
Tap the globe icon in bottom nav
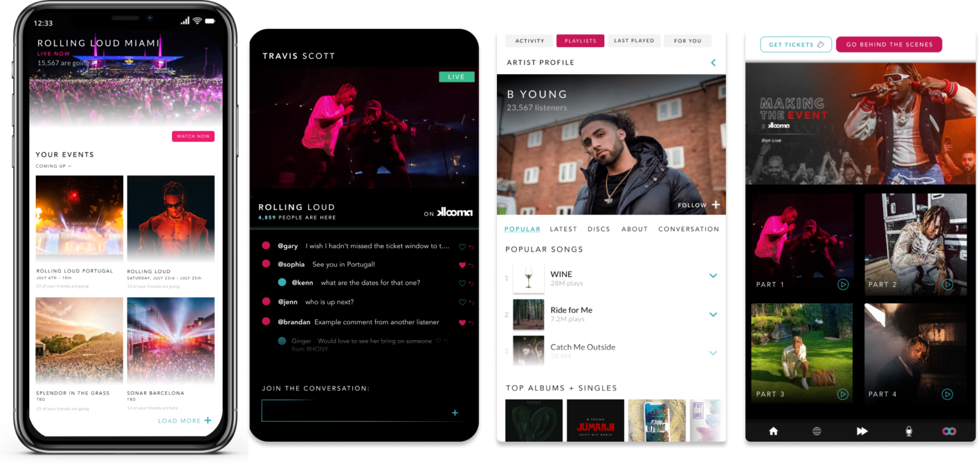click(817, 431)
